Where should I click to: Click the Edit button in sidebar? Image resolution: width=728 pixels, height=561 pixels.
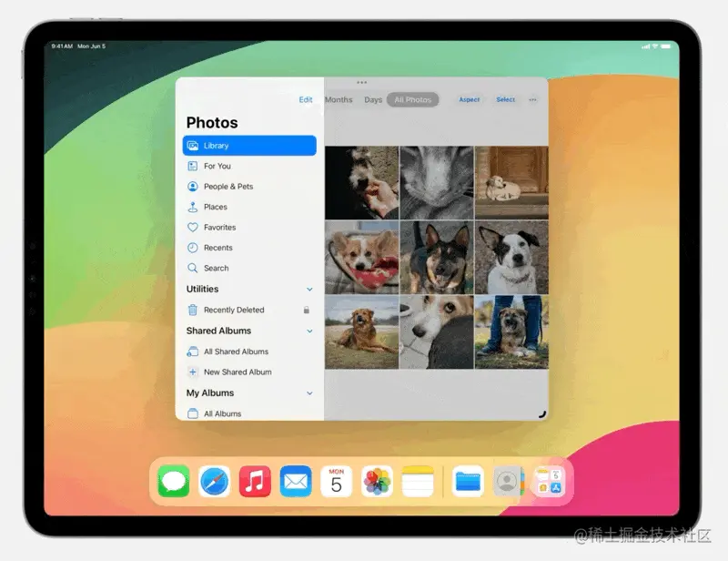click(x=306, y=99)
